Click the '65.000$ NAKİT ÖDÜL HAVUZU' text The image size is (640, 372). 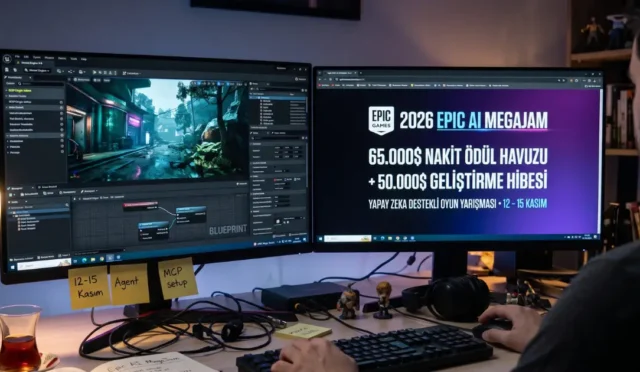click(458, 157)
